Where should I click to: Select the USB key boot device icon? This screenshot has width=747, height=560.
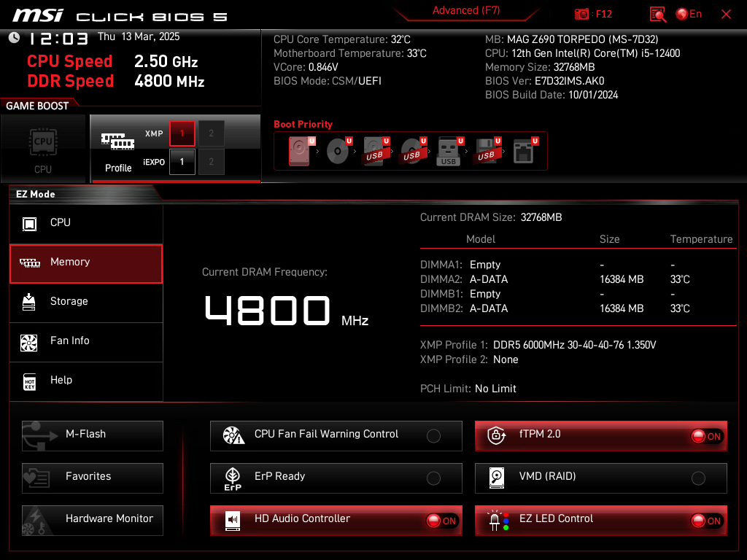[x=449, y=151]
